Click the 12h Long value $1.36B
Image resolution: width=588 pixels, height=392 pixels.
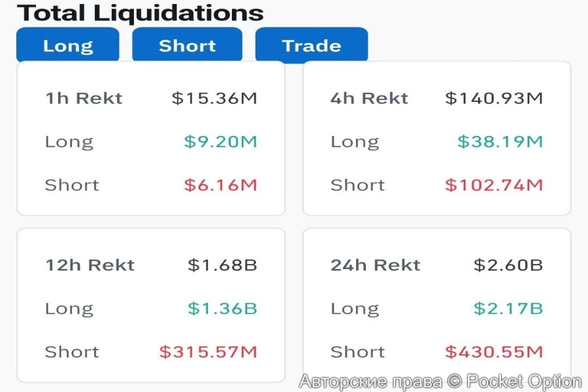tap(222, 308)
